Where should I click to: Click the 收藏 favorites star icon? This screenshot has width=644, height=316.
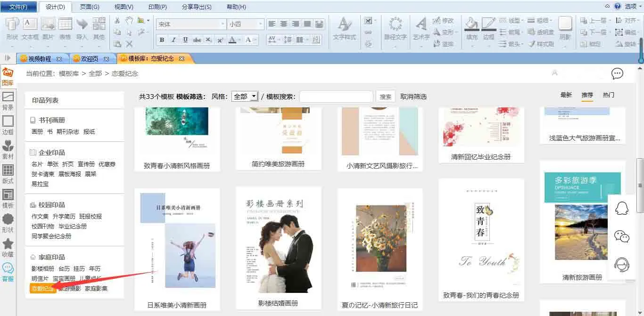[8, 247]
